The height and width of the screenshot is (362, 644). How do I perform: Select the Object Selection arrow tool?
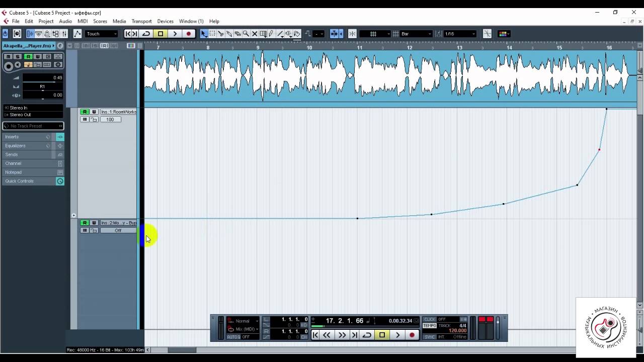(x=204, y=34)
